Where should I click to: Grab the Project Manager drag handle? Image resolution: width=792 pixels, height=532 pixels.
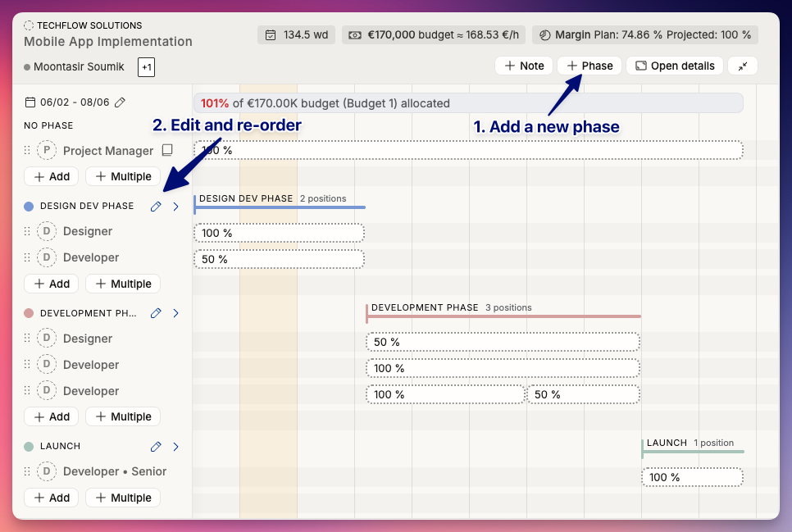click(x=27, y=150)
